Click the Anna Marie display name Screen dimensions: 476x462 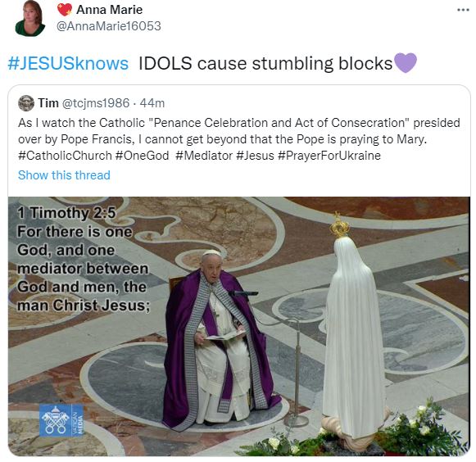[109, 10]
